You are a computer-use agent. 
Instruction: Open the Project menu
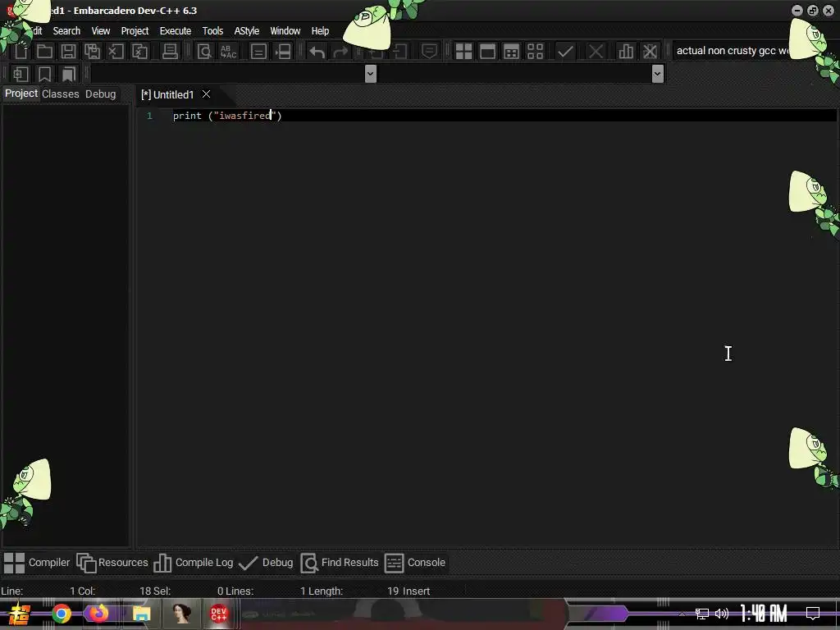[x=135, y=31]
